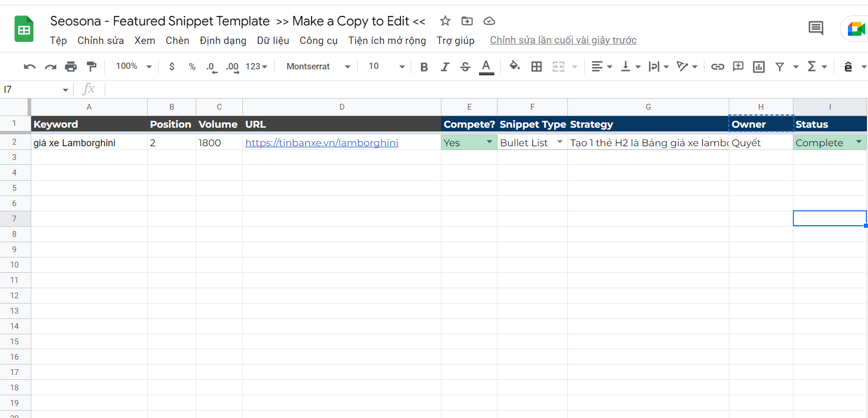The image size is (868, 418).
Task: Apply percent format icon
Action: 192,67
